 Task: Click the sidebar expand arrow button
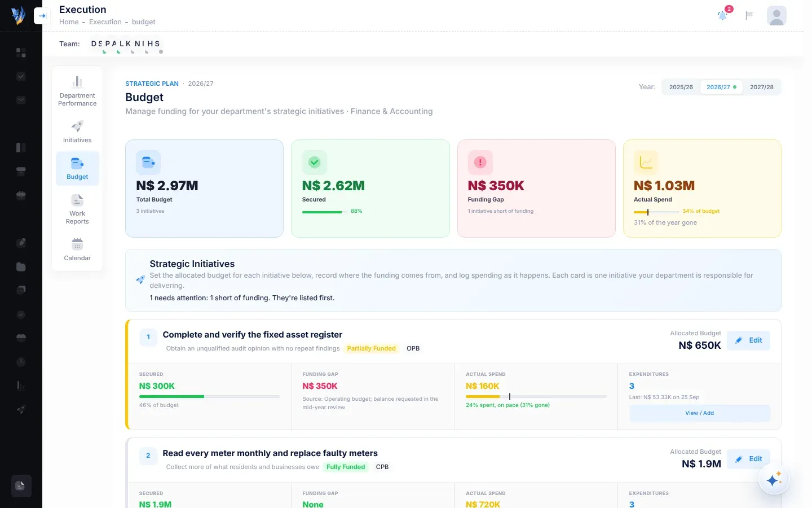(42, 16)
